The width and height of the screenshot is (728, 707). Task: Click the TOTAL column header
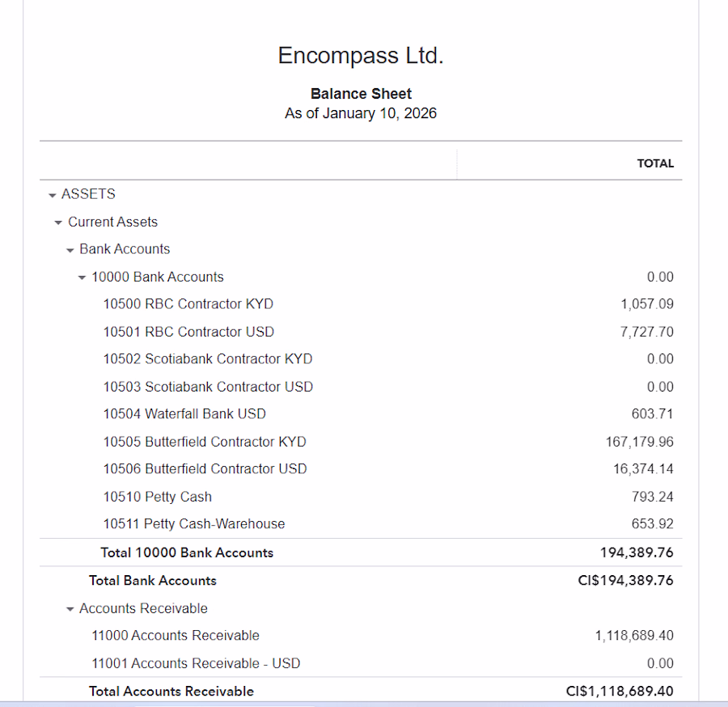tap(655, 163)
